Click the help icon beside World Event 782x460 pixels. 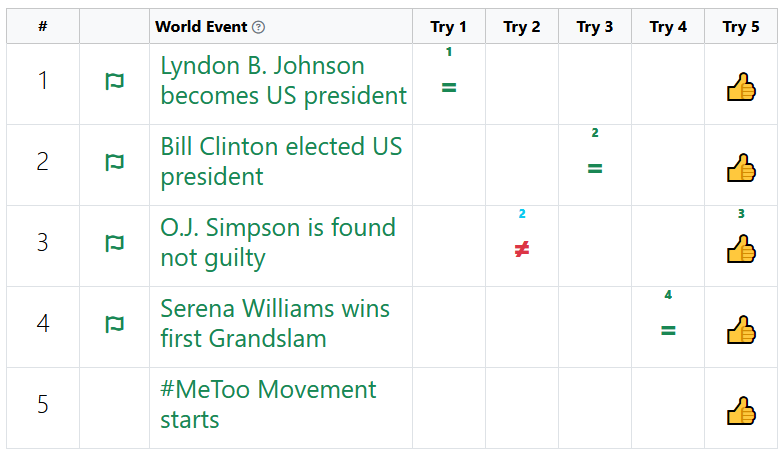click(258, 27)
